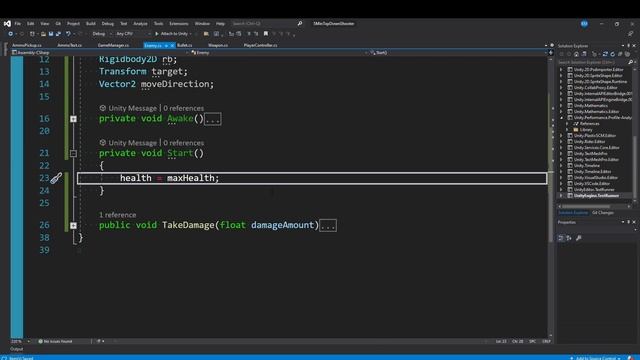Open the Any CPU platform dropdown
Screen dimensions: 640x360
(133, 34)
